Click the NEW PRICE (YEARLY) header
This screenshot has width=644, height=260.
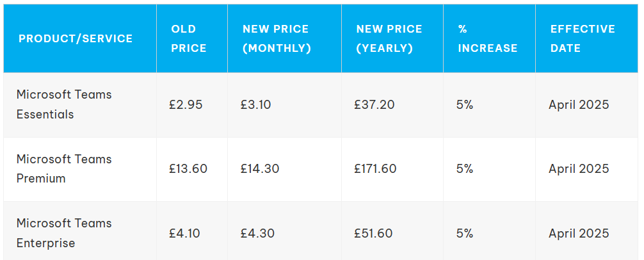(389, 38)
